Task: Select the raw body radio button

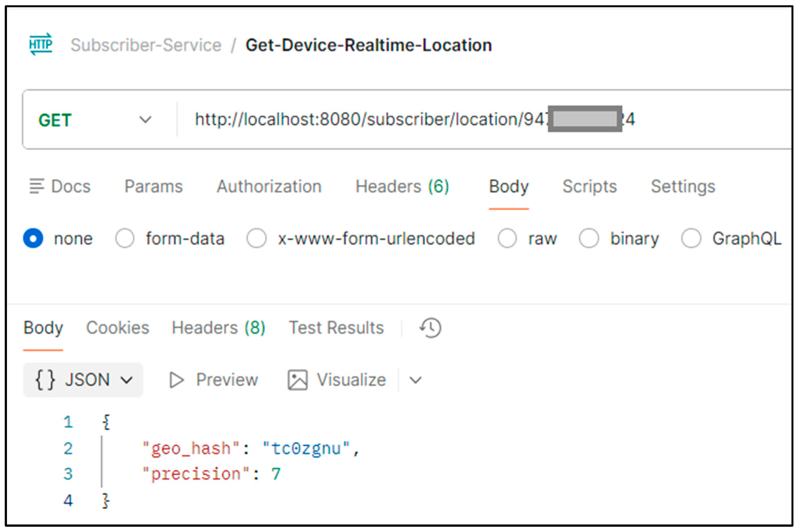Action: point(507,238)
